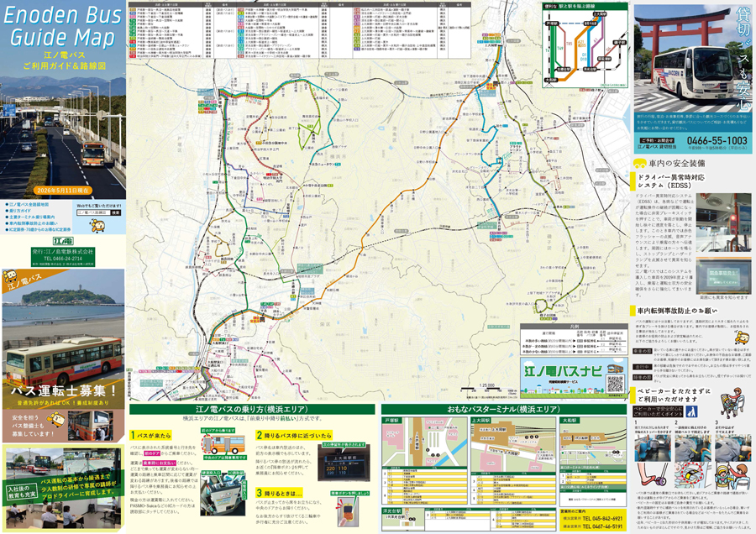
Task: Click the stroller step 2 photo
Action: tap(693, 448)
